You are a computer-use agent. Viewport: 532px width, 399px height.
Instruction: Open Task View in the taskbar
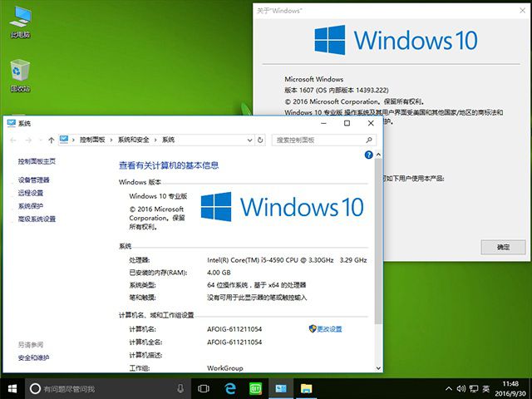(204, 389)
